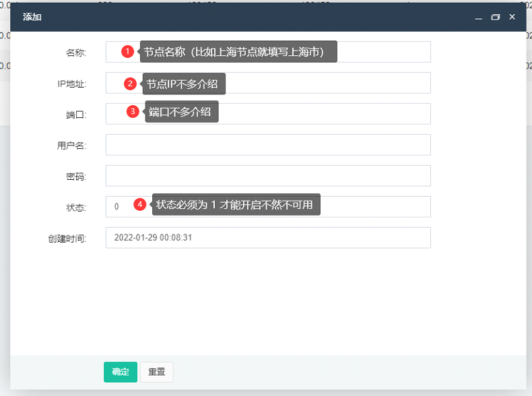Select the 密码 text box

coord(268,176)
